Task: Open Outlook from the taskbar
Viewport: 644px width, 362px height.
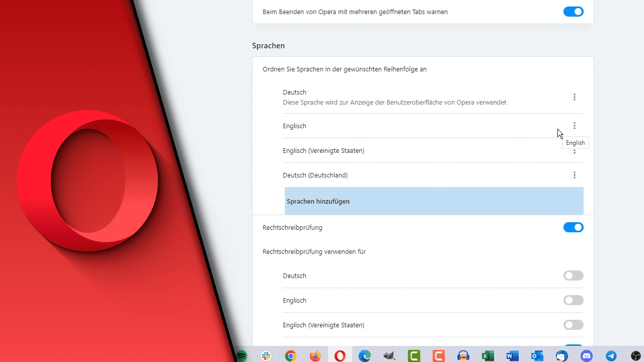Action: coord(537,356)
